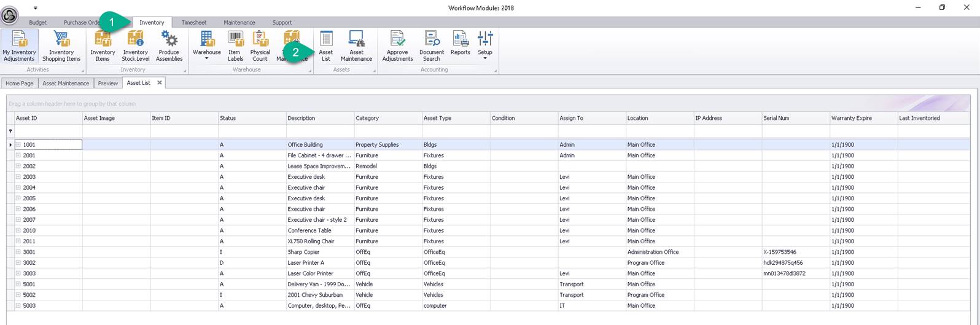Switch to the Home Page tab
This screenshot has width=980, height=325.
point(20,83)
